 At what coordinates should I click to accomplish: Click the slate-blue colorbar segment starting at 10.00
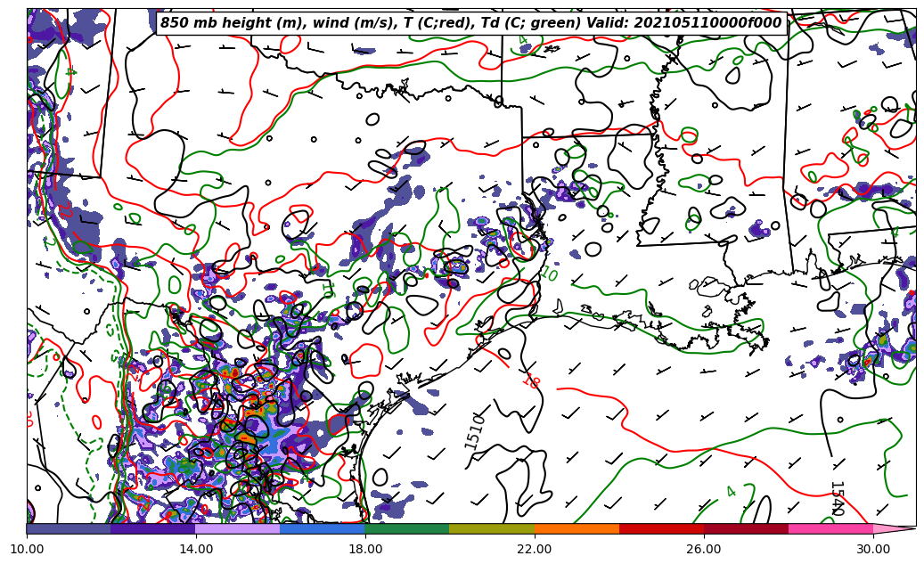[69, 528]
